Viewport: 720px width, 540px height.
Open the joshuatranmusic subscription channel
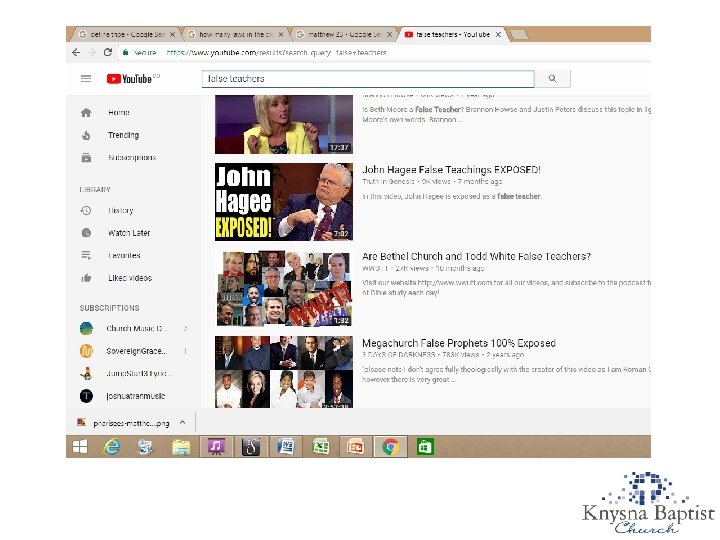point(135,396)
